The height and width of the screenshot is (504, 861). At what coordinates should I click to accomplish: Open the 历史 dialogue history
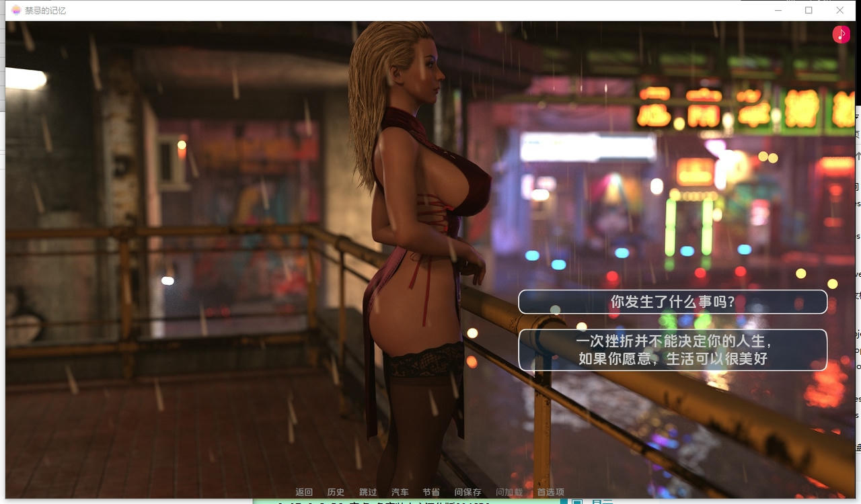[336, 492]
